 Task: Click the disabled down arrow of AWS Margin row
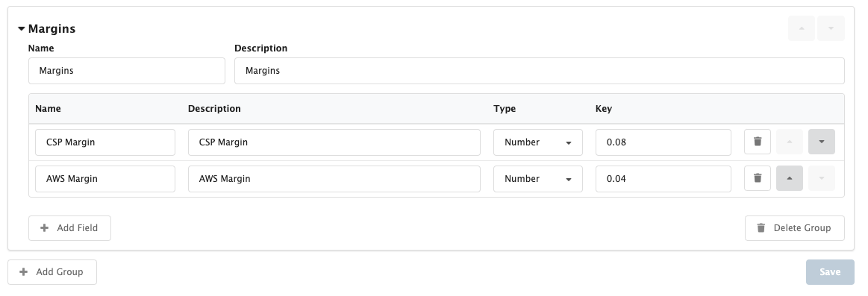click(822, 179)
